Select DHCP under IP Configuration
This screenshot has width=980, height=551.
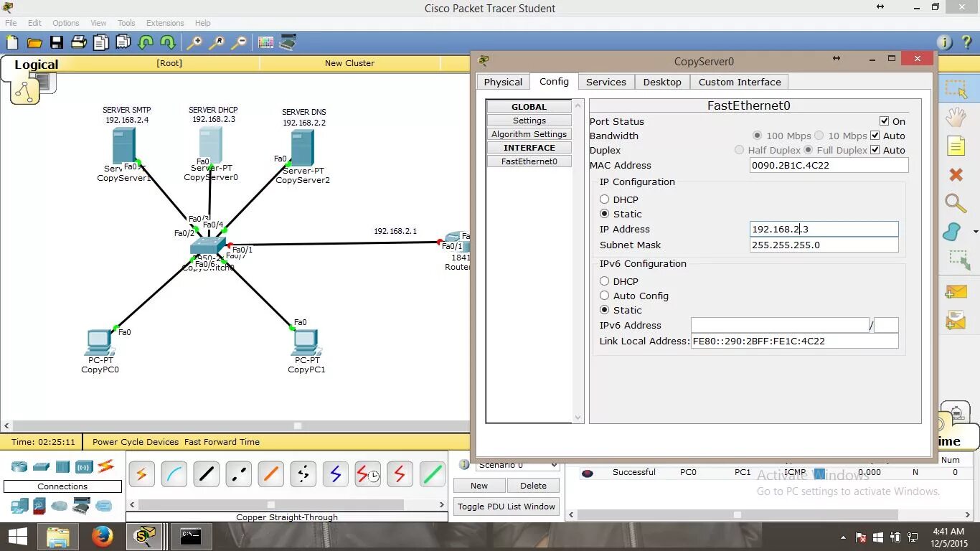604,199
